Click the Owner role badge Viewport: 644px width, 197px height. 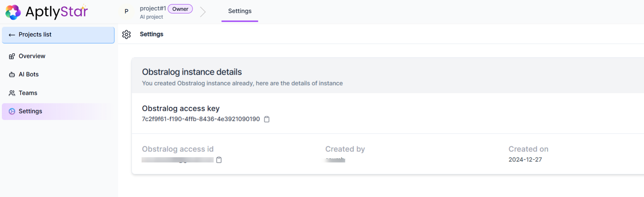180,9
